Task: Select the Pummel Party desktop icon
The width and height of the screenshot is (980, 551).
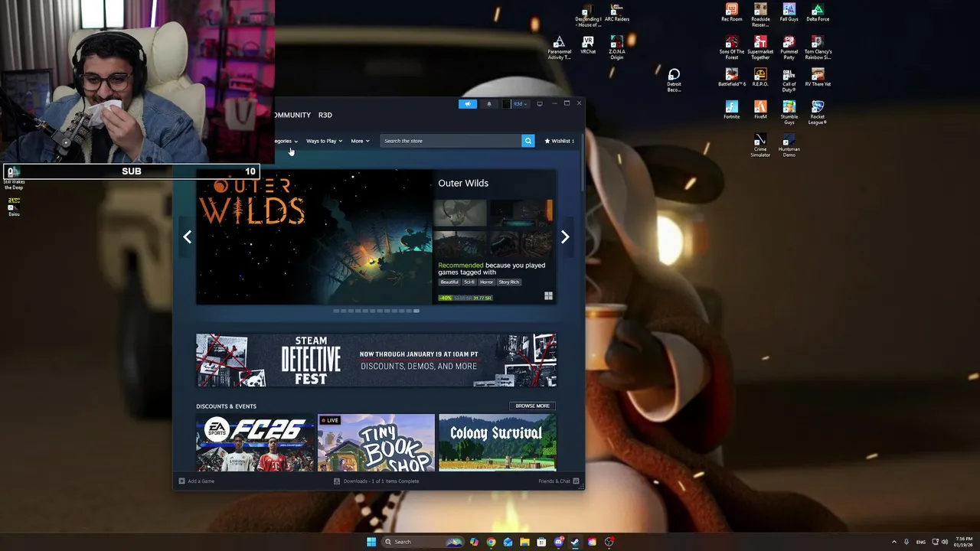Action: click(x=789, y=47)
